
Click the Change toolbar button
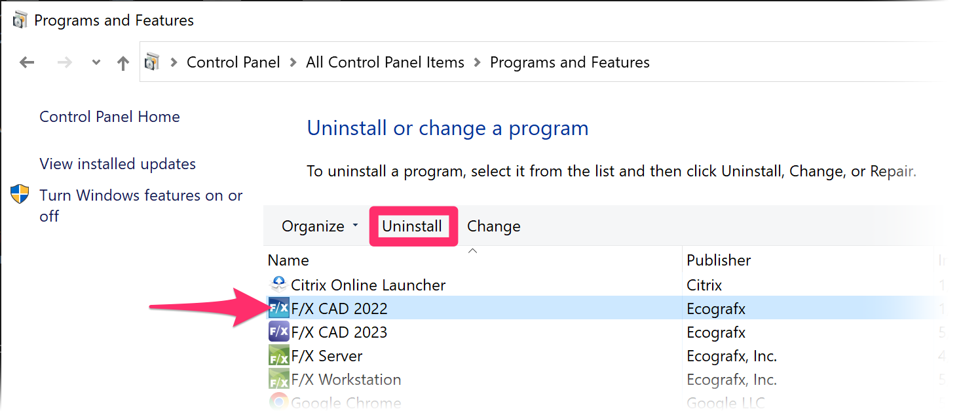494,226
